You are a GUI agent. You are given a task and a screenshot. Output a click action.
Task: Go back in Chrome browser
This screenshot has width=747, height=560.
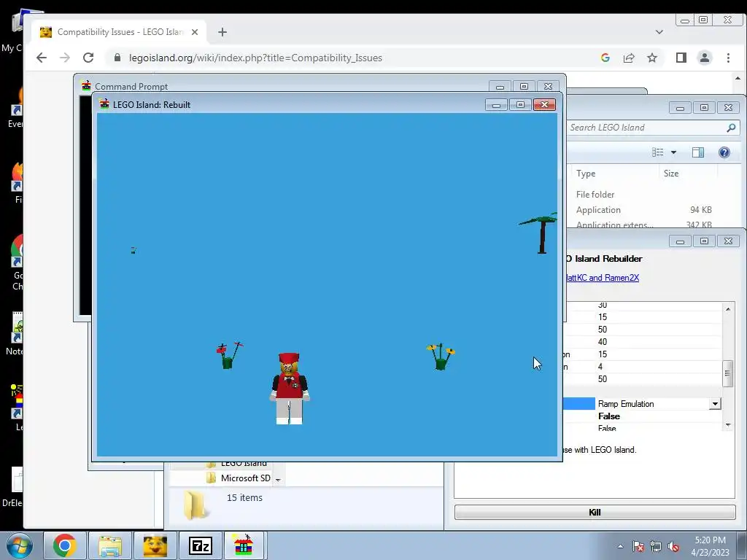pos(42,58)
